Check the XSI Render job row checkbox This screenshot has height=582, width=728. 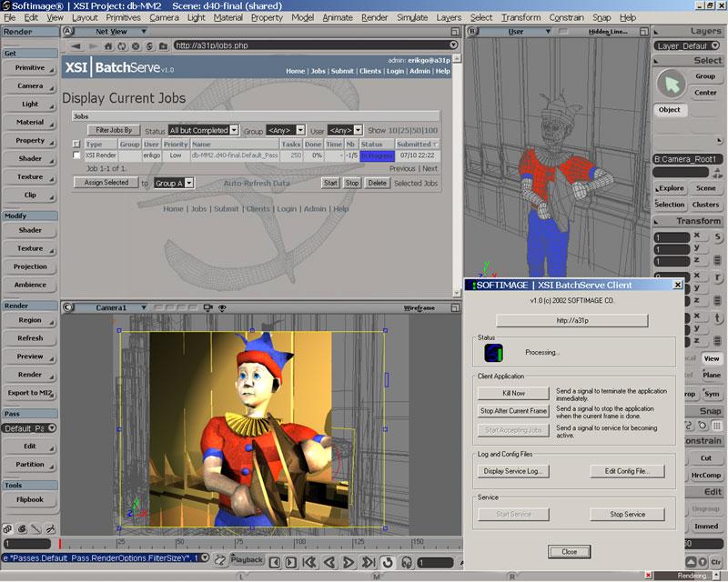coord(76,156)
